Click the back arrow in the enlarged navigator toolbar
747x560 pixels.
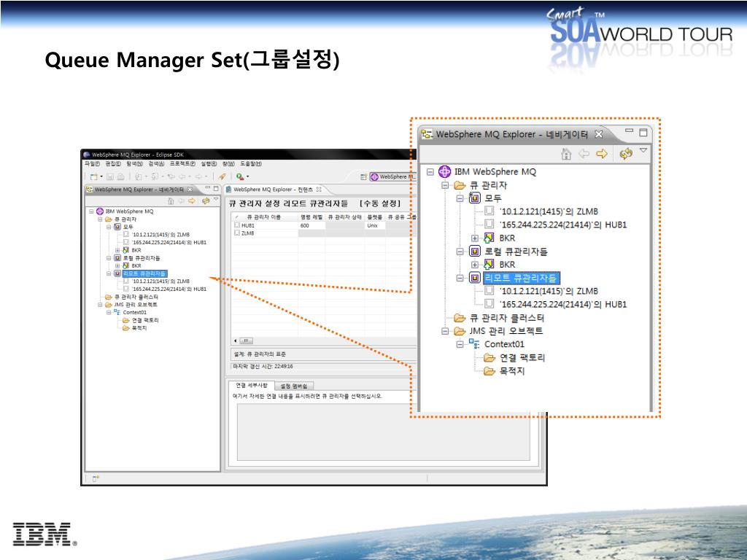[584, 153]
